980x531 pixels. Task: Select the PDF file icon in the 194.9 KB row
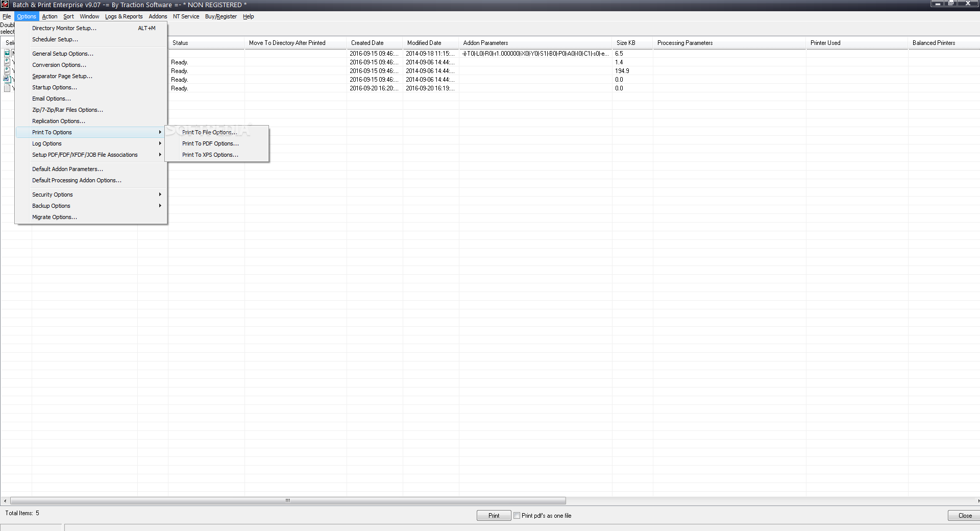tap(7, 70)
